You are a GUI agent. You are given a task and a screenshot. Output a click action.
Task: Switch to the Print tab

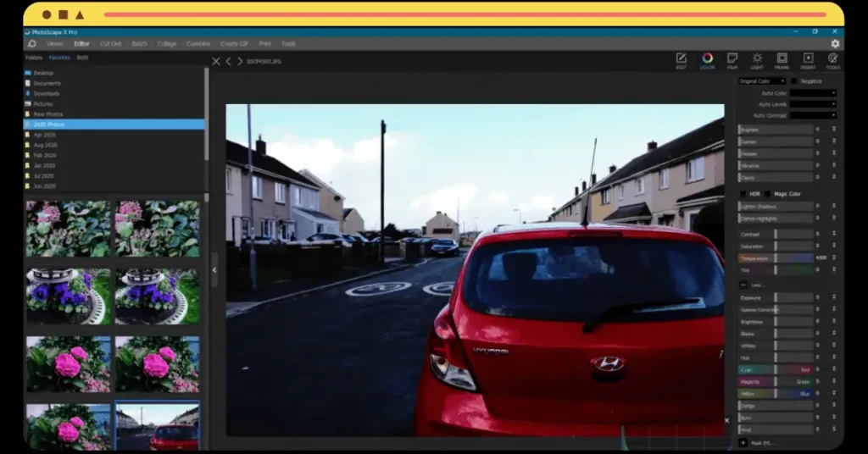[x=265, y=44]
